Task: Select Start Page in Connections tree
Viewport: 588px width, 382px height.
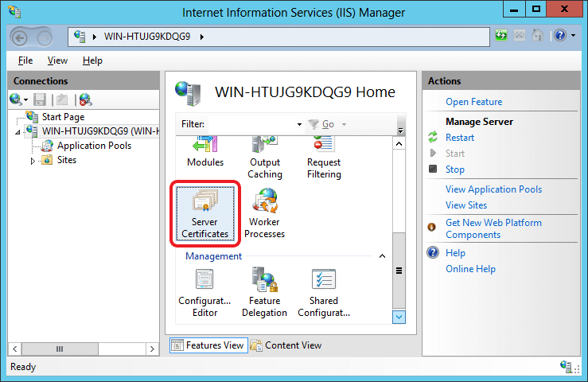Action: point(63,117)
